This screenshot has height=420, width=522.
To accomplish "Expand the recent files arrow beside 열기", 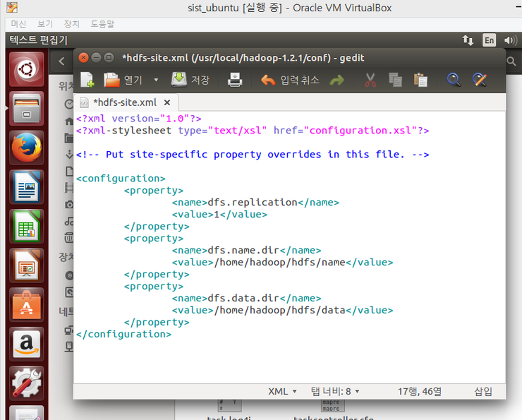I will click(156, 80).
